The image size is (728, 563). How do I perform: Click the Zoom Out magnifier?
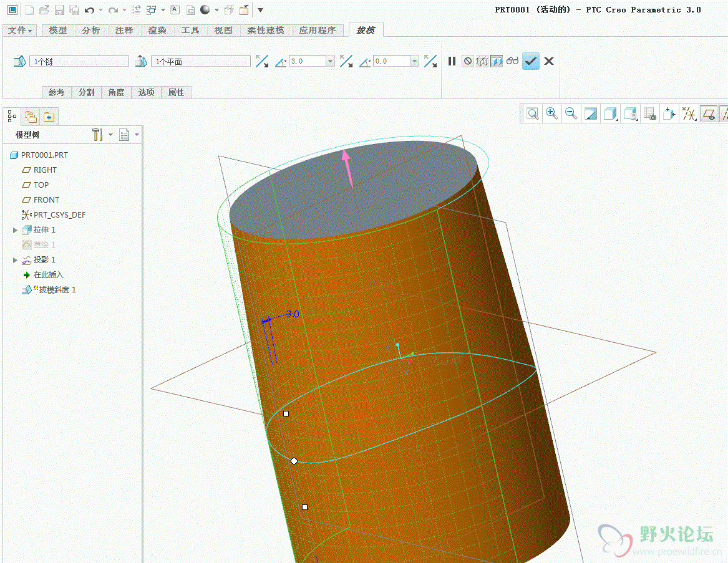571,113
